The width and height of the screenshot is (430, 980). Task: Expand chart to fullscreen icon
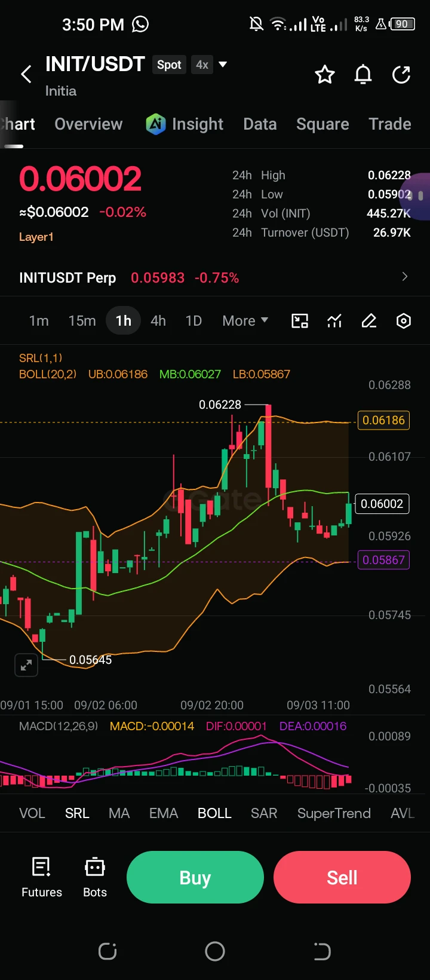pos(26,665)
